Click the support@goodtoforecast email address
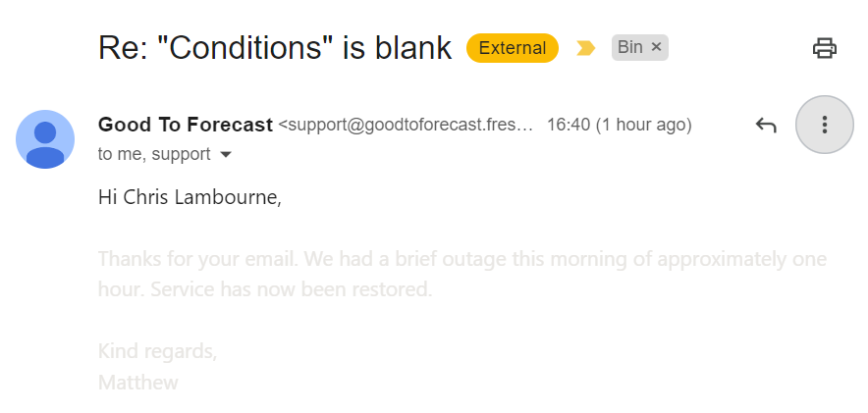868x413 pixels. pos(406,126)
